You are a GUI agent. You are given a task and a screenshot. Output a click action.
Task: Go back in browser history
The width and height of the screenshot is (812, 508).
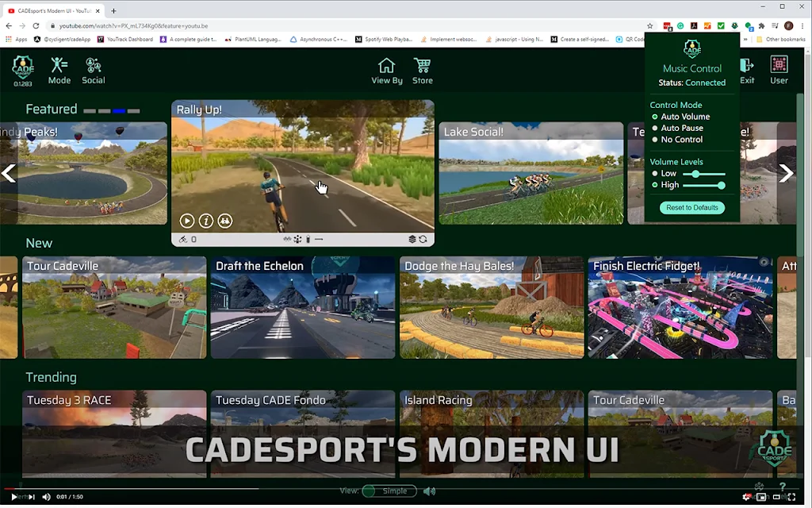(9, 25)
